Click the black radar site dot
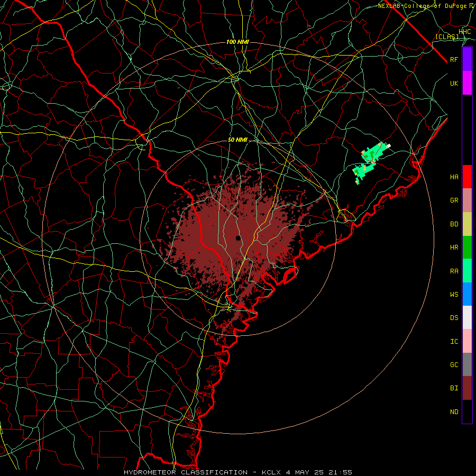This screenshot has height=476, width=476. tap(239, 238)
